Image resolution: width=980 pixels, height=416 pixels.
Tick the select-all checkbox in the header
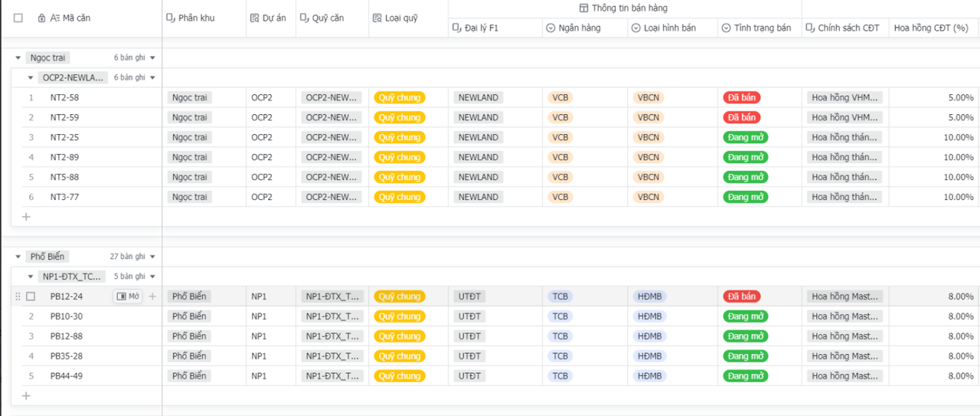18,18
